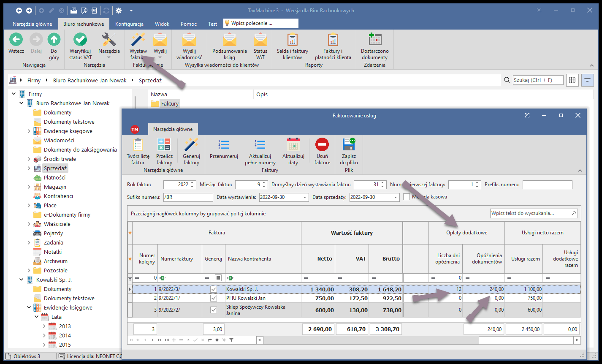Viewport: 602px width, 364px height.
Task: Enable the Metoda kasowa checkbox
Action: point(407,197)
